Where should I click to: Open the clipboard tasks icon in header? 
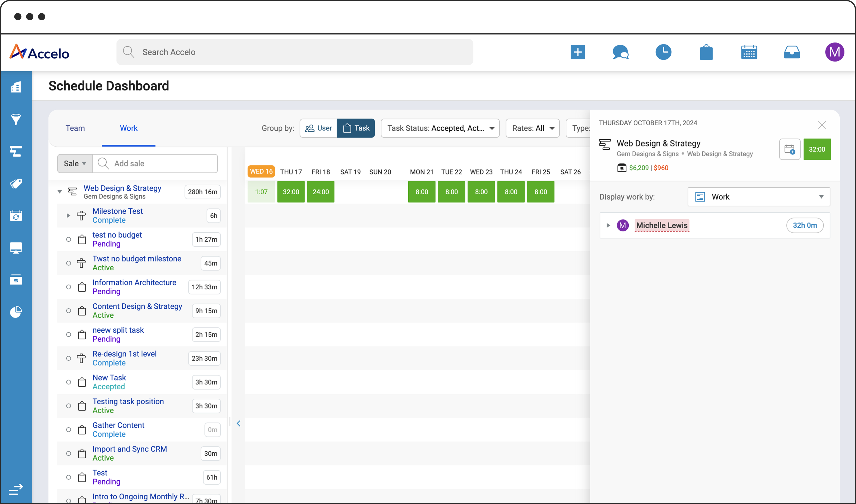(x=706, y=52)
